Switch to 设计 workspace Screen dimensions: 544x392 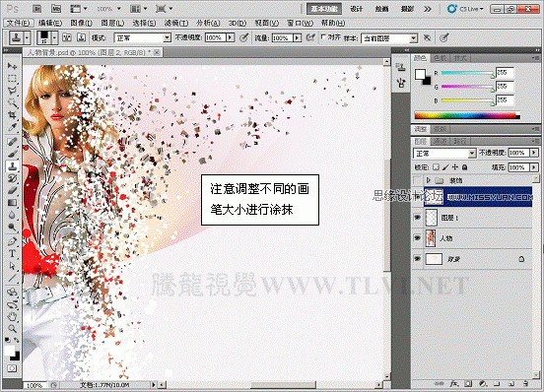357,9
